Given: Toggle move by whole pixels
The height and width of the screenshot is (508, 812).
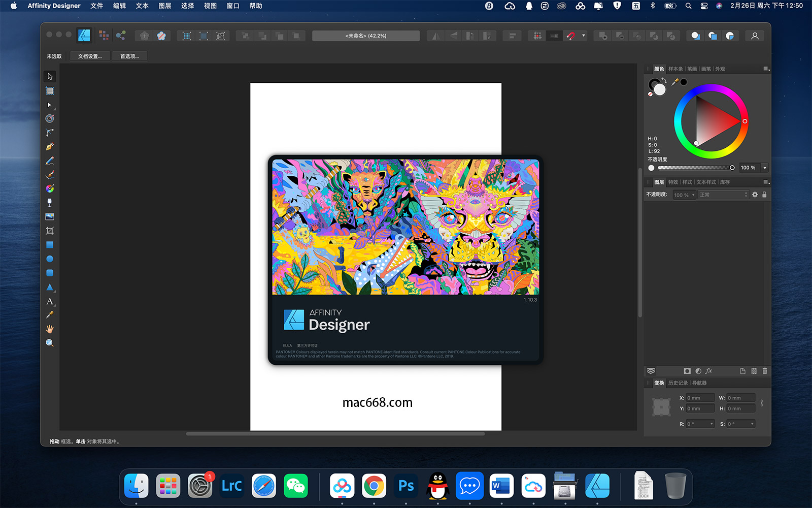Looking at the screenshot, I should (554, 36).
